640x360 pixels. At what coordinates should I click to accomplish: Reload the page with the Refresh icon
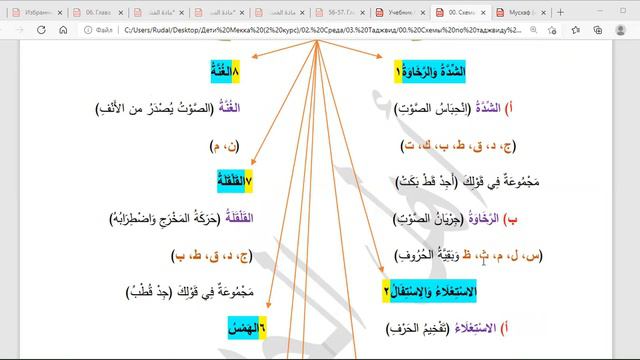click(x=41, y=30)
